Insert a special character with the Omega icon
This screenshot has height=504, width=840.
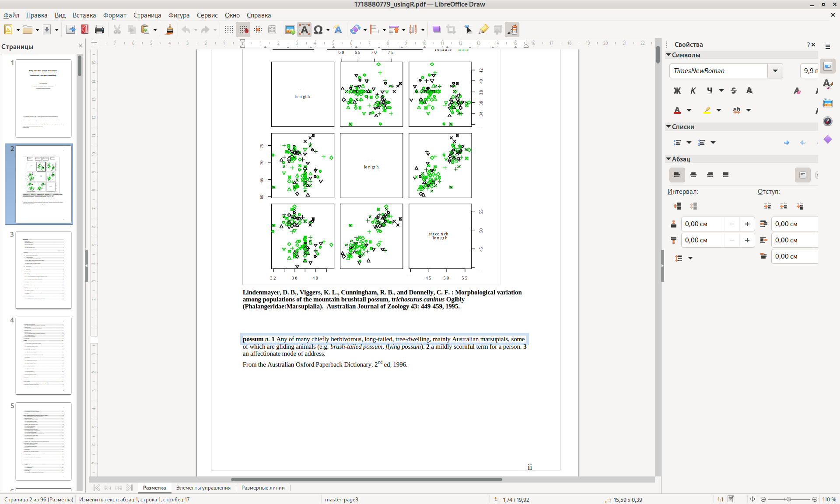click(318, 29)
